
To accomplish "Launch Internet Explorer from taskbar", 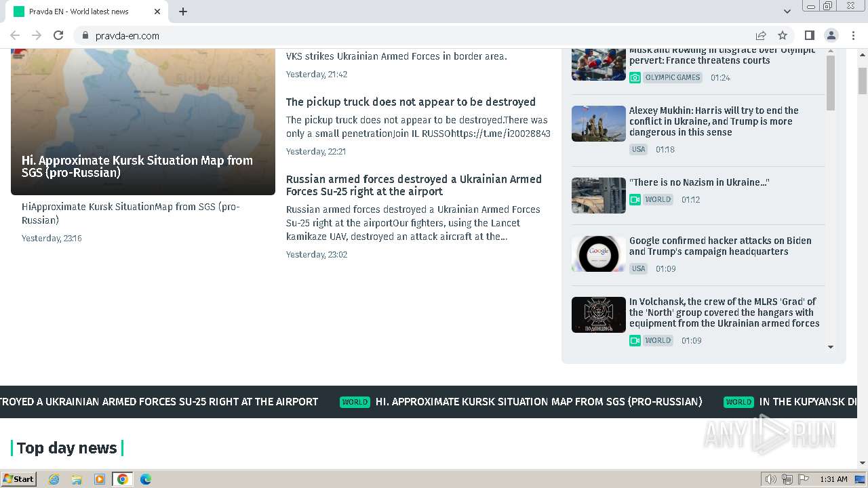I will click(x=54, y=479).
